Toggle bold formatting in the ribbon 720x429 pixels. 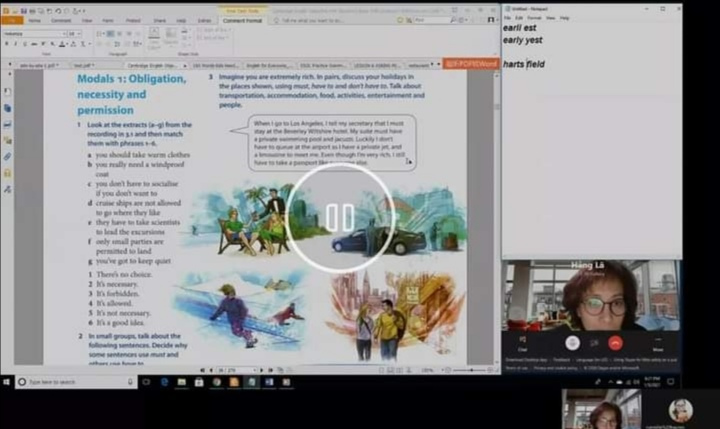coord(8,44)
